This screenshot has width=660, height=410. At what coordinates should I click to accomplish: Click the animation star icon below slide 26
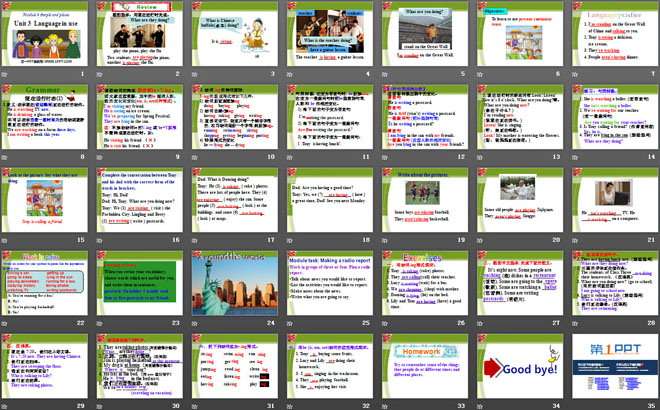pyautogui.click(x=385, y=323)
